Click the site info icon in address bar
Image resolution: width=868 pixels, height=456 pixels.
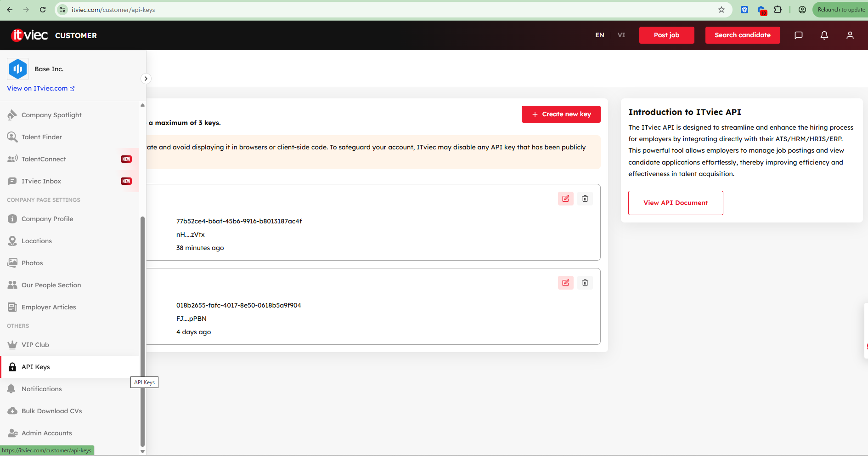(63, 10)
